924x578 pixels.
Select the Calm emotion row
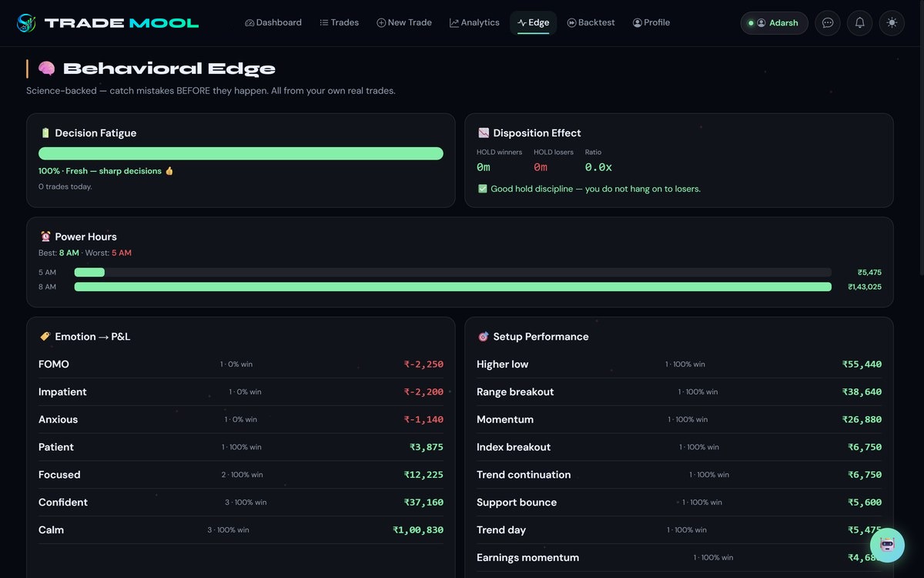pyautogui.click(x=241, y=530)
